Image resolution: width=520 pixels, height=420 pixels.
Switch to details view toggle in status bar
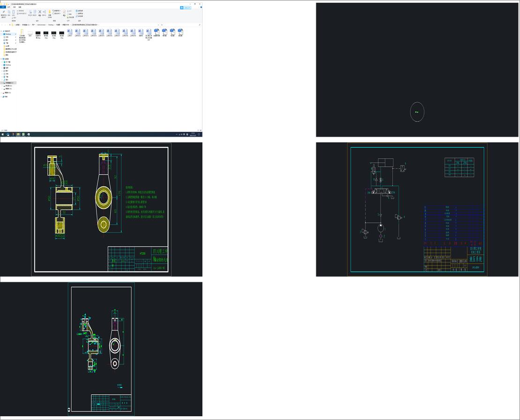click(198, 130)
